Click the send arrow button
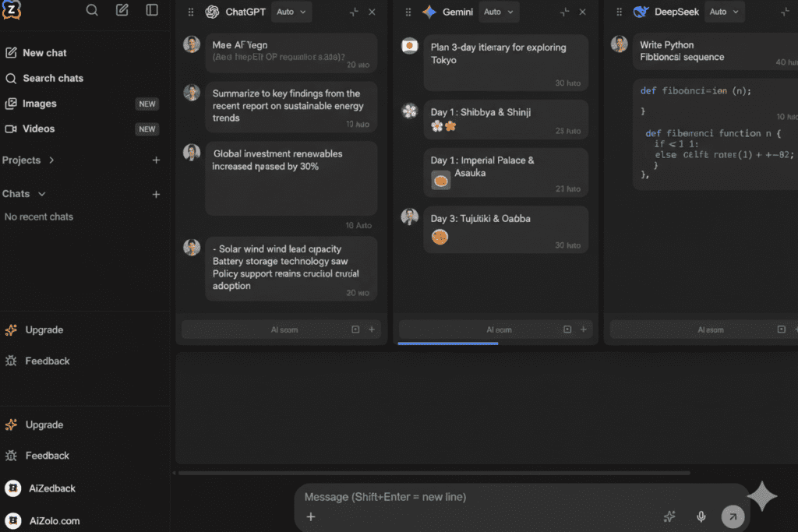Screen dimensions: 798x532 [732, 516]
